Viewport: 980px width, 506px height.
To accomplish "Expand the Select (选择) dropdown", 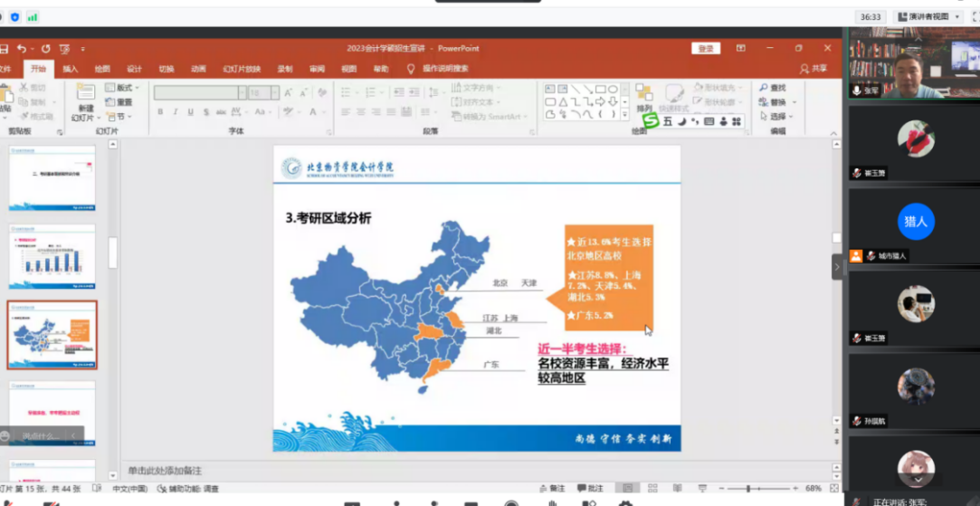I will click(777, 117).
